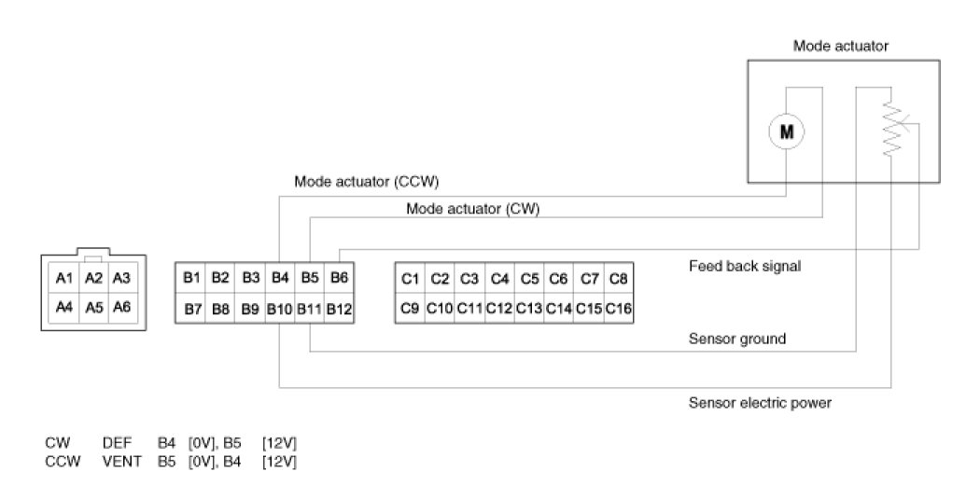The image size is (980, 499).
Task: Click the Feed back signal label
Action: (x=745, y=266)
